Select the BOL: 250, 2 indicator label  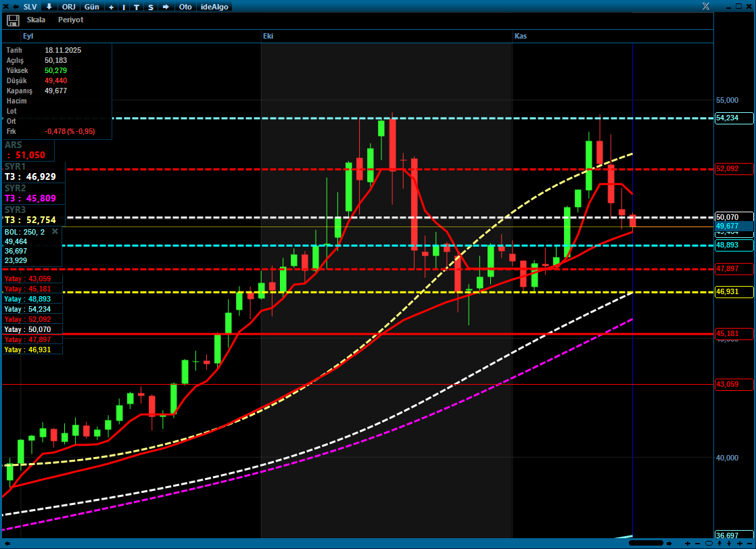24,232
